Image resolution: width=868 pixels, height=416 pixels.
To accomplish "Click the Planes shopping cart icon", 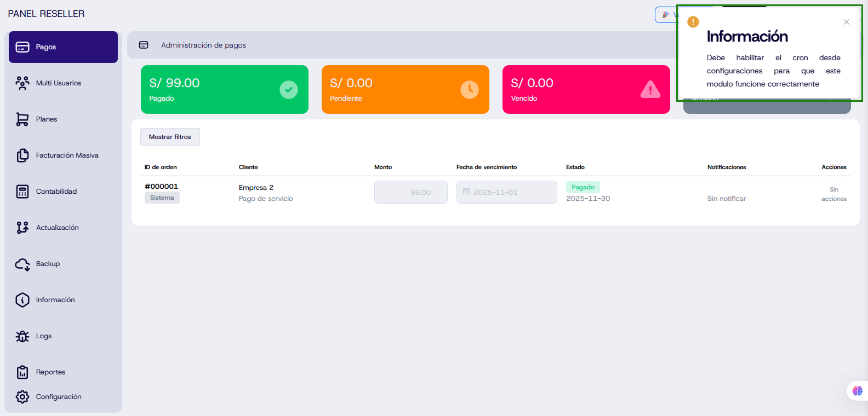I will [x=22, y=119].
